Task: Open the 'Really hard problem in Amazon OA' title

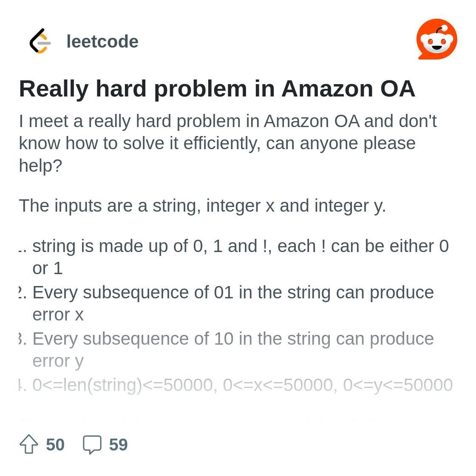Action: click(x=217, y=89)
